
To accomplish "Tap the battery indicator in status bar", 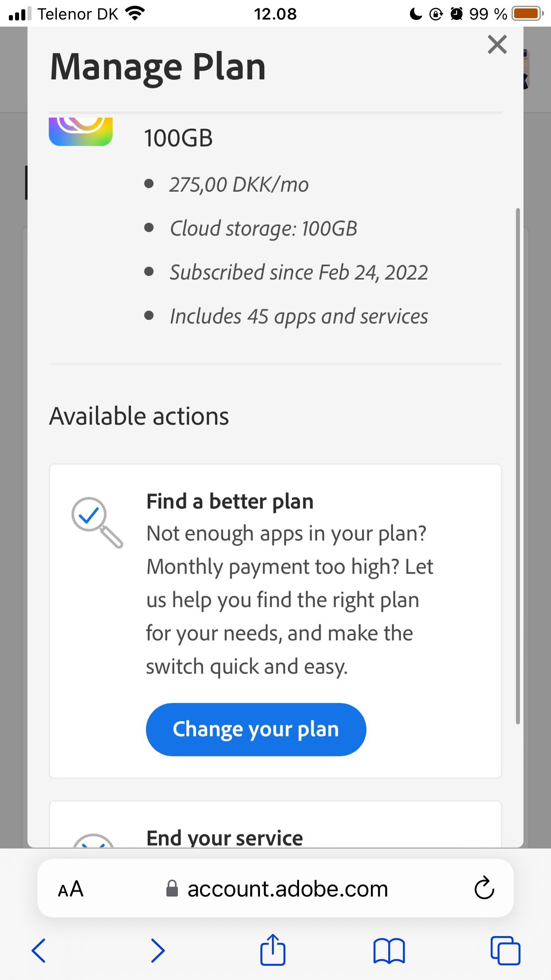I will point(527,14).
